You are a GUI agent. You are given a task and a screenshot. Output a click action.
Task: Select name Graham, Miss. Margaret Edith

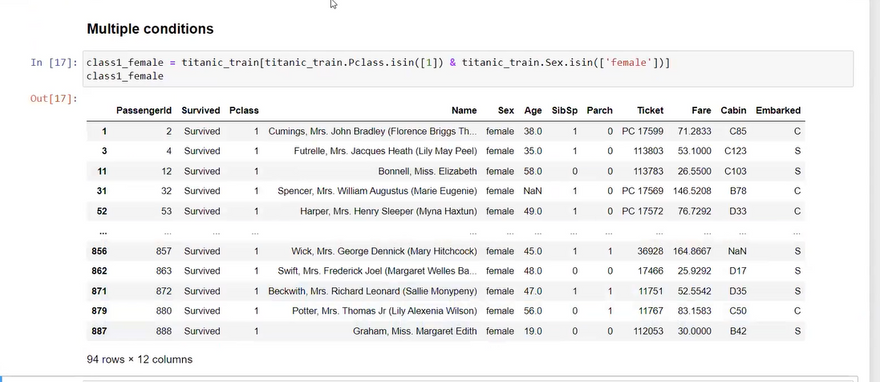[415, 331]
